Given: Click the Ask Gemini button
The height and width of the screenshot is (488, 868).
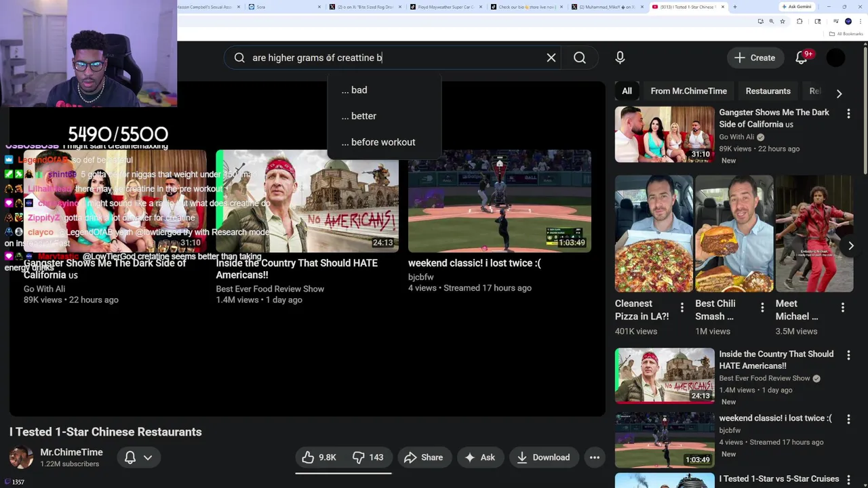Looking at the screenshot, I should click(x=797, y=7).
